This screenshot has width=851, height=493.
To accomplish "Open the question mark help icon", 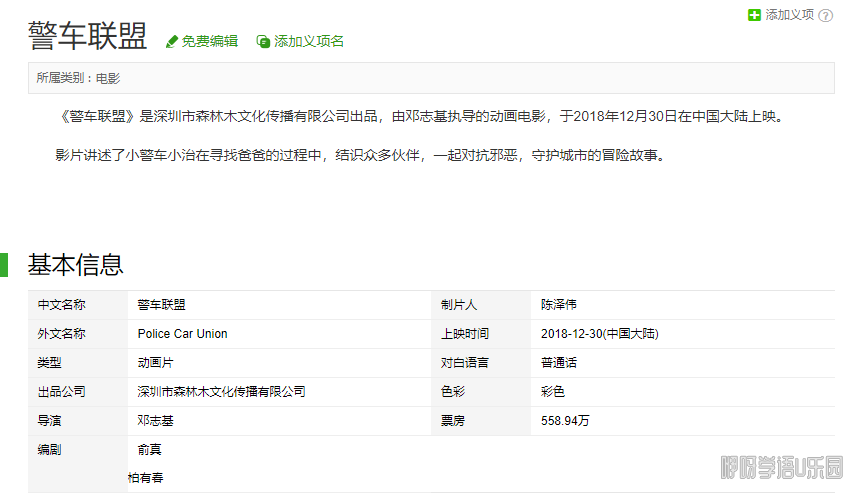I will pyautogui.click(x=825, y=16).
